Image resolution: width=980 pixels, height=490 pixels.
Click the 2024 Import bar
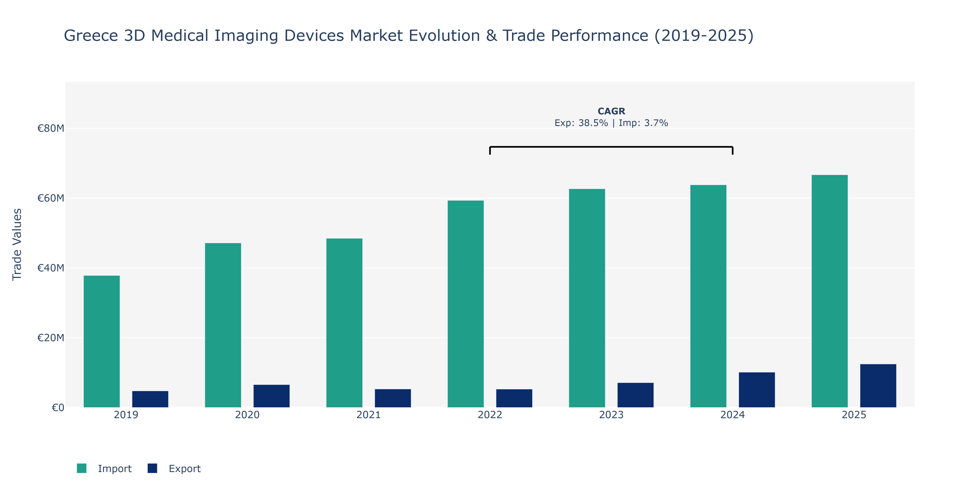[x=708, y=296]
